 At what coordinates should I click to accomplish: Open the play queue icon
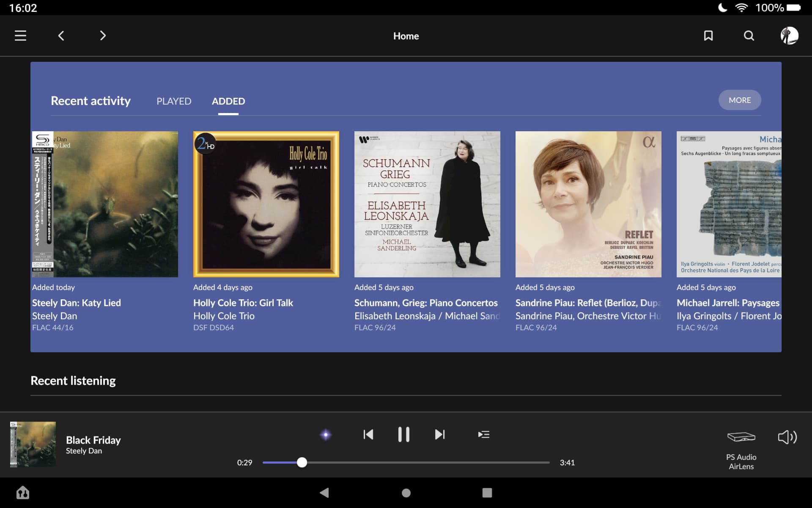pos(483,435)
